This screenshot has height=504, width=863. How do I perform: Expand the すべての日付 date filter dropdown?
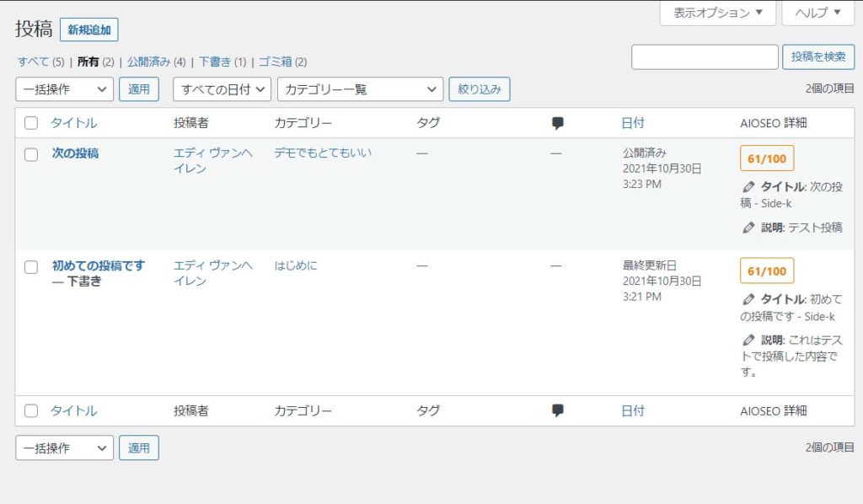222,89
